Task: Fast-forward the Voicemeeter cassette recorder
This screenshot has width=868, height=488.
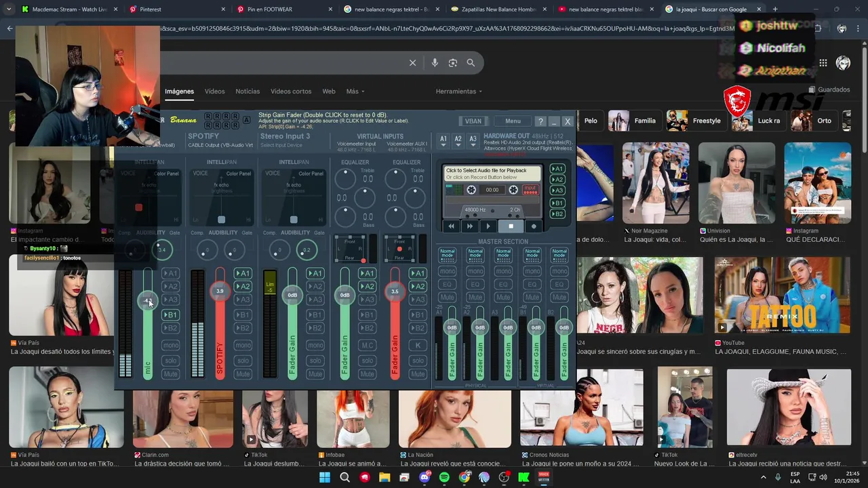Action: (x=469, y=226)
